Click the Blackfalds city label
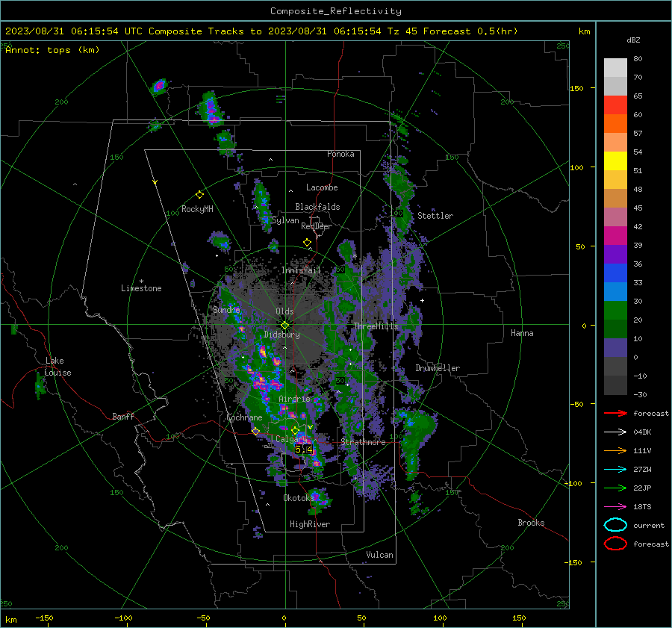Image resolution: width=672 pixels, height=628 pixels. point(317,207)
